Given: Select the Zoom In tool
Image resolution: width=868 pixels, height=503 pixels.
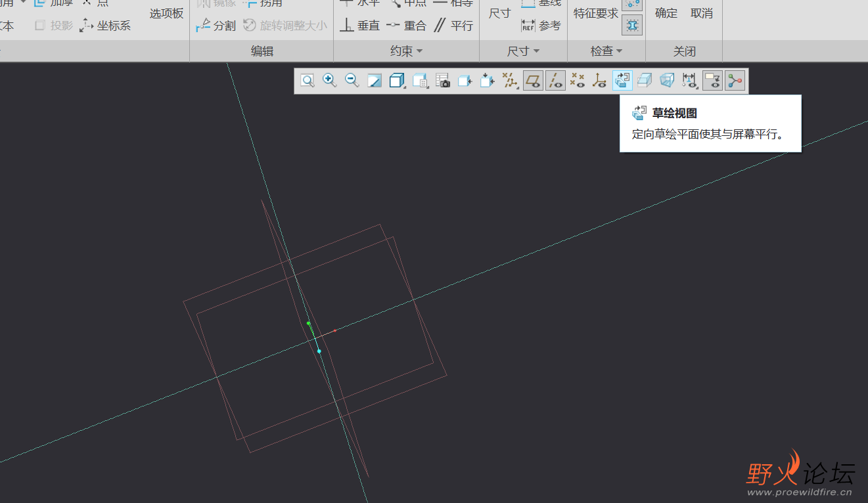Looking at the screenshot, I should pyautogui.click(x=330, y=81).
